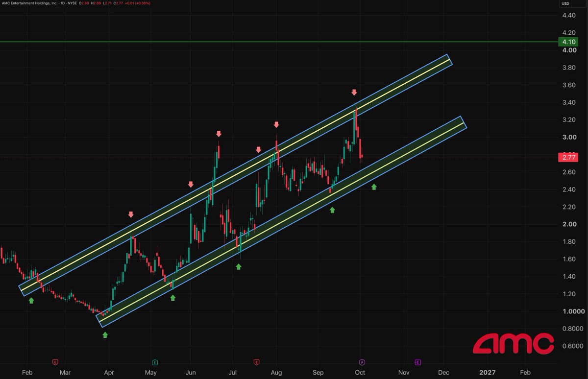Click the red earnings marker before Mar
Screen dimensions: 588x379
click(x=55, y=362)
